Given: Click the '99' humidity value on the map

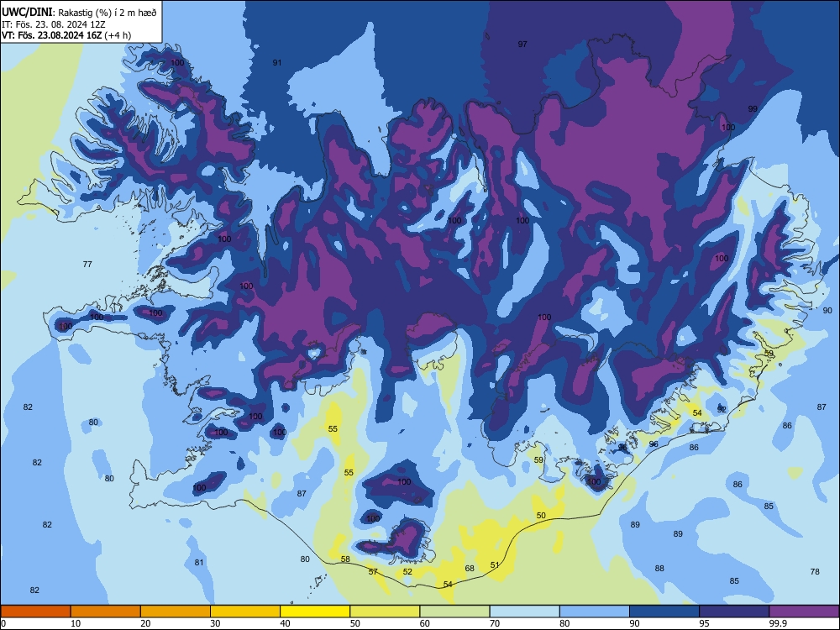Looking at the screenshot, I should [753, 108].
